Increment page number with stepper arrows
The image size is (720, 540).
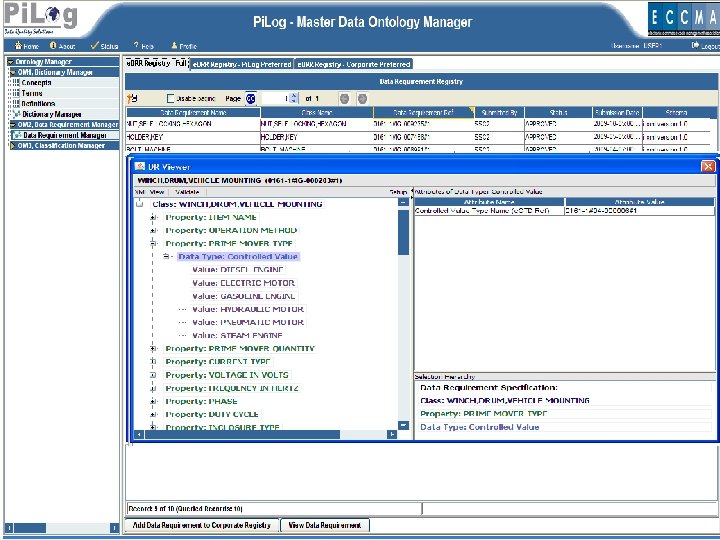294,96
